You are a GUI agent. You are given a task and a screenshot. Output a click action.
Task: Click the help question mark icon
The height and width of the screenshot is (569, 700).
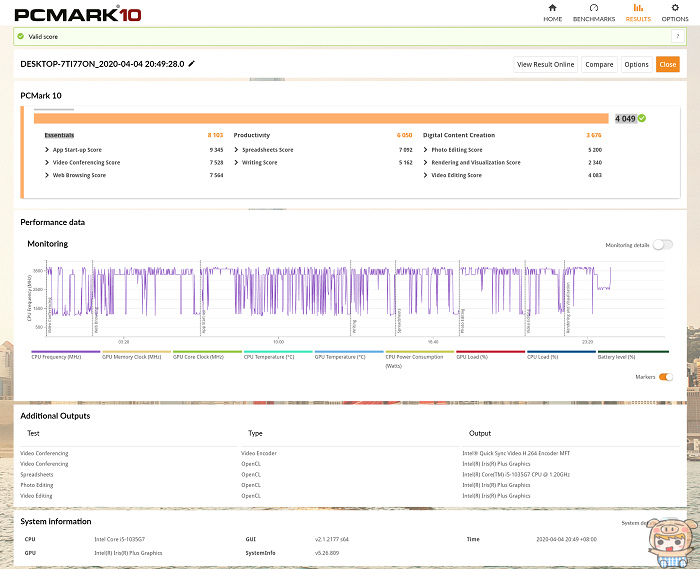coord(678,36)
